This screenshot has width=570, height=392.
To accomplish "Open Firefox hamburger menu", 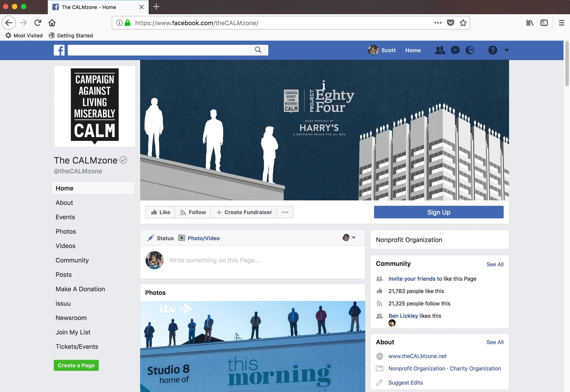I will tap(561, 23).
